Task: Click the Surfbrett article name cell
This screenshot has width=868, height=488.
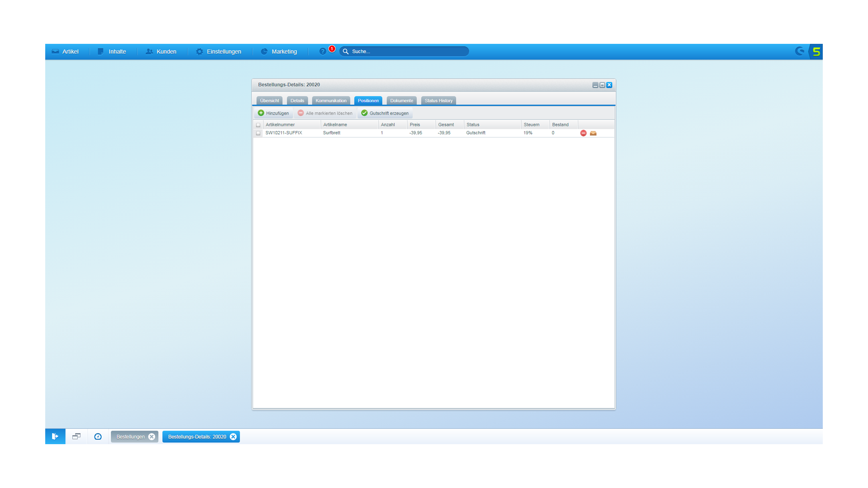Action: click(349, 133)
